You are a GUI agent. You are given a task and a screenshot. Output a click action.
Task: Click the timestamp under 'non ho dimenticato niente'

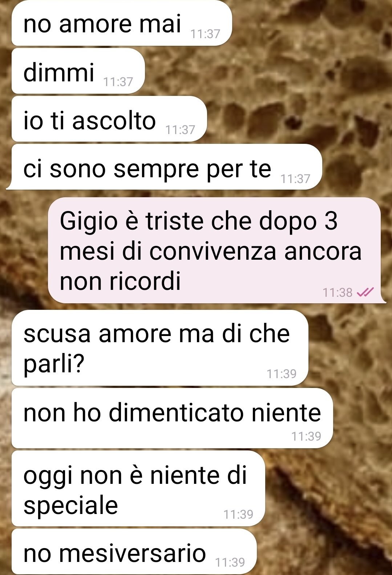[306, 436]
